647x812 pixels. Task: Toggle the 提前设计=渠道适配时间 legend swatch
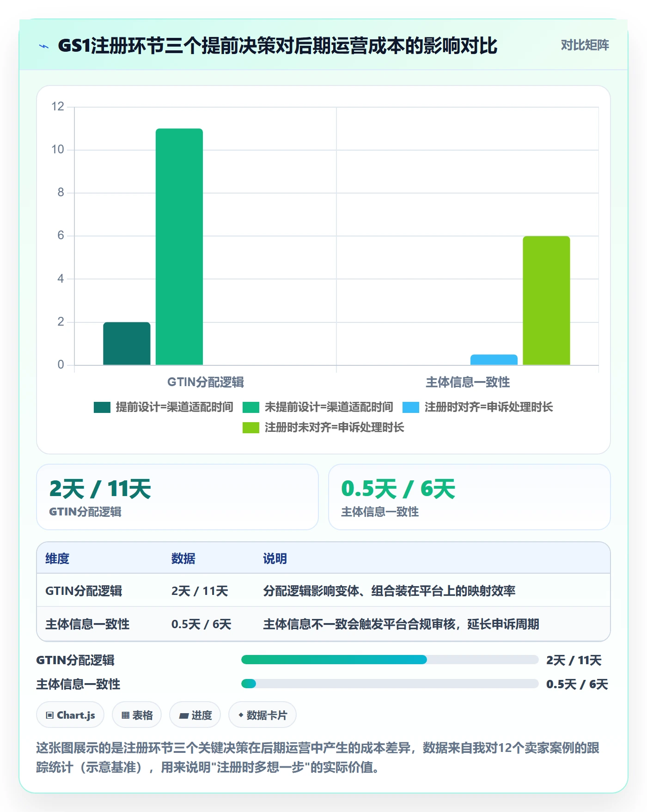click(102, 407)
